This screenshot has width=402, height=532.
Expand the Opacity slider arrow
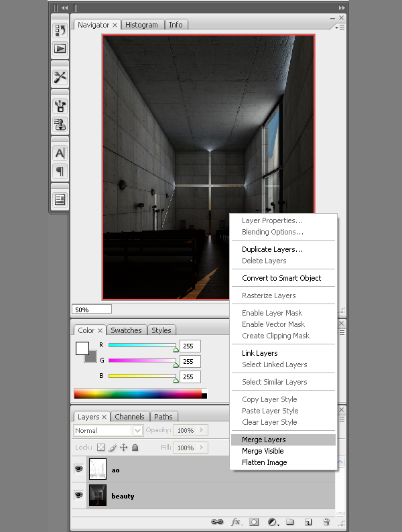click(x=202, y=430)
